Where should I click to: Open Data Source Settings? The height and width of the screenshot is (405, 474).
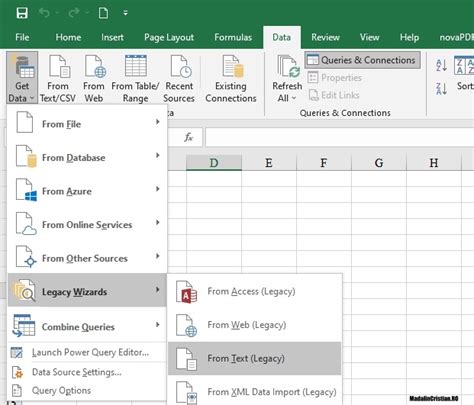[87, 372]
